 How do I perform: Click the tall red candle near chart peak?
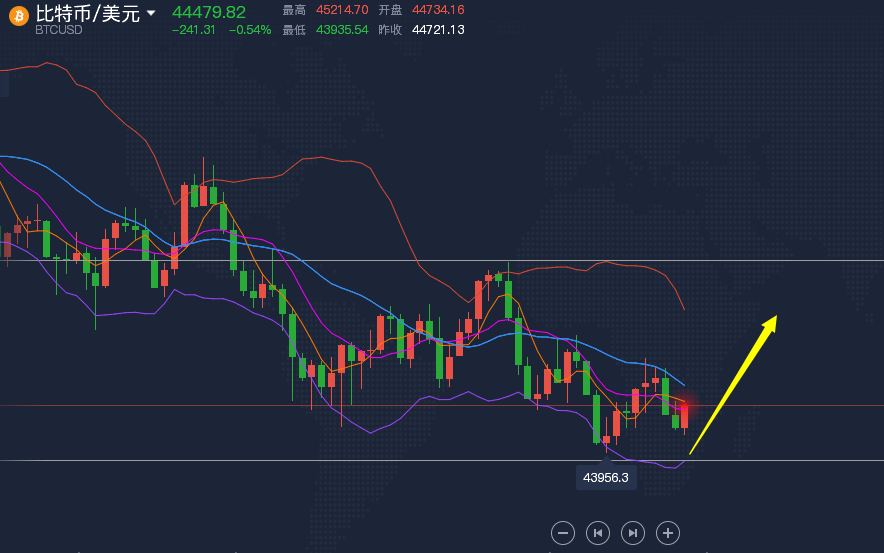184,215
